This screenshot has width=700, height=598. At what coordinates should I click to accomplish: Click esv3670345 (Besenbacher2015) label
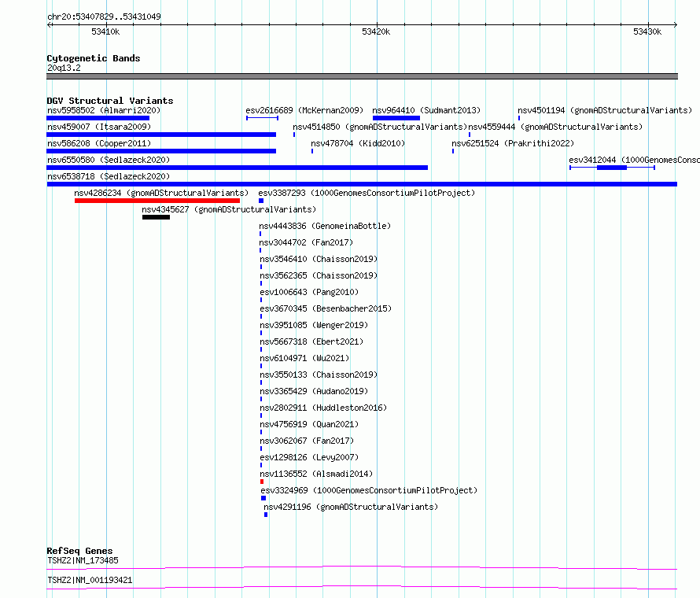click(x=326, y=308)
